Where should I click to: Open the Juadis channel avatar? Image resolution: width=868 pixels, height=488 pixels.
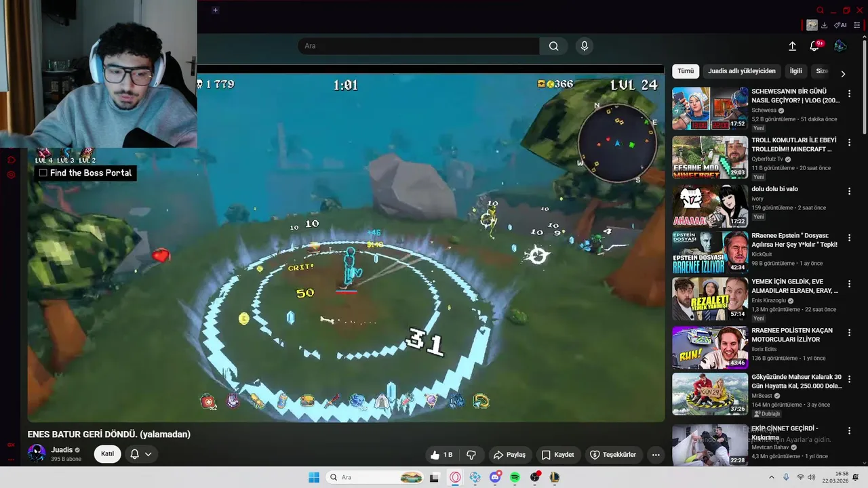click(x=37, y=453)
